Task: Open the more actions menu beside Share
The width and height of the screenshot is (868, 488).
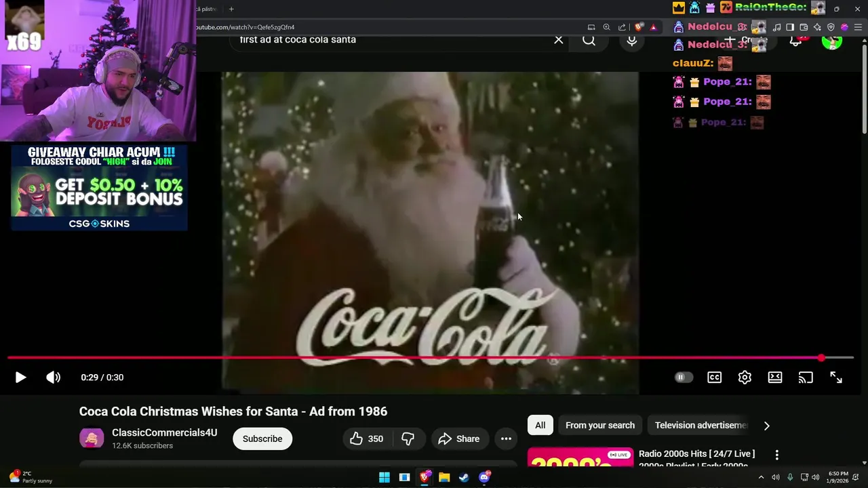Action: pos(506,439)
